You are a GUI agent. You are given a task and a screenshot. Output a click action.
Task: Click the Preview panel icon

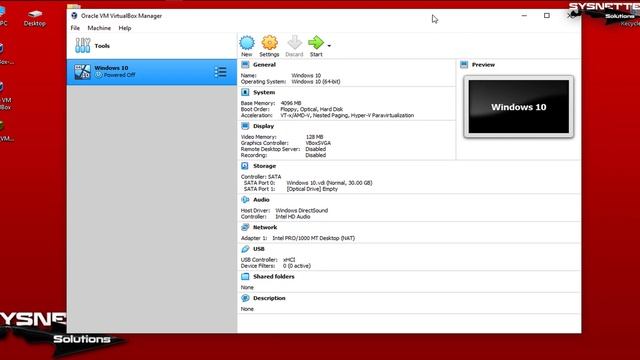464,64
